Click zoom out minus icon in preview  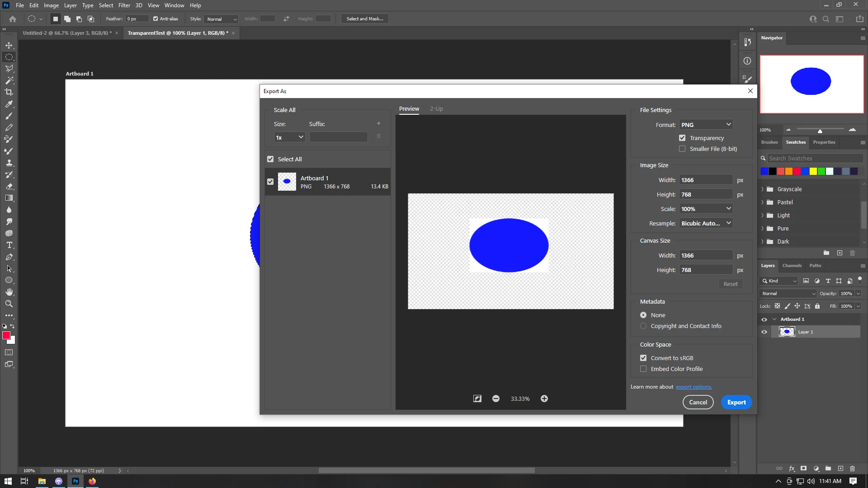(496, 399)
